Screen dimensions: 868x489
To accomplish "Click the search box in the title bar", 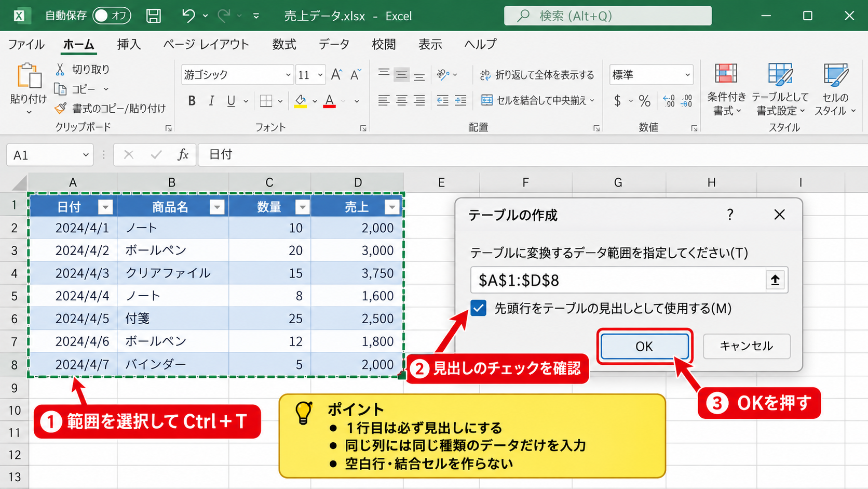I will [608, 16].
